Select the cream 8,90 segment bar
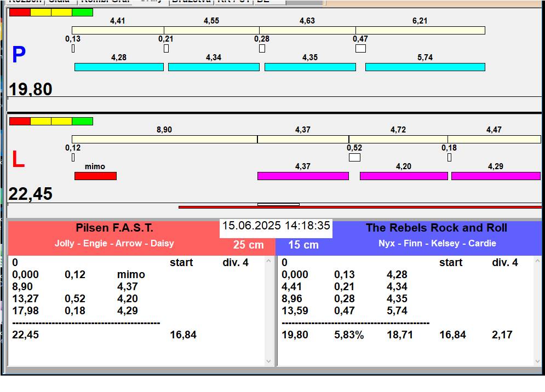Screen dimensions: 545x392 (164, 139)
